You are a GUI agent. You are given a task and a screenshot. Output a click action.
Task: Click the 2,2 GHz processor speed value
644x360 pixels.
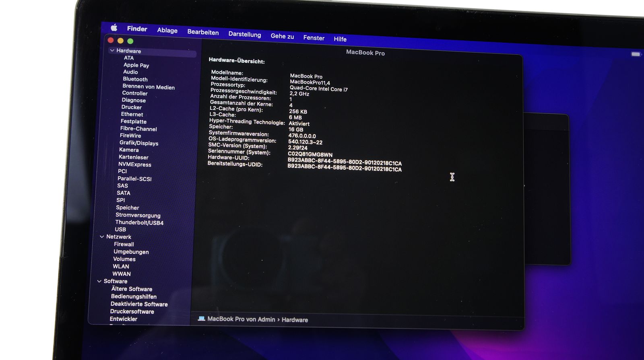pos(299,94)
